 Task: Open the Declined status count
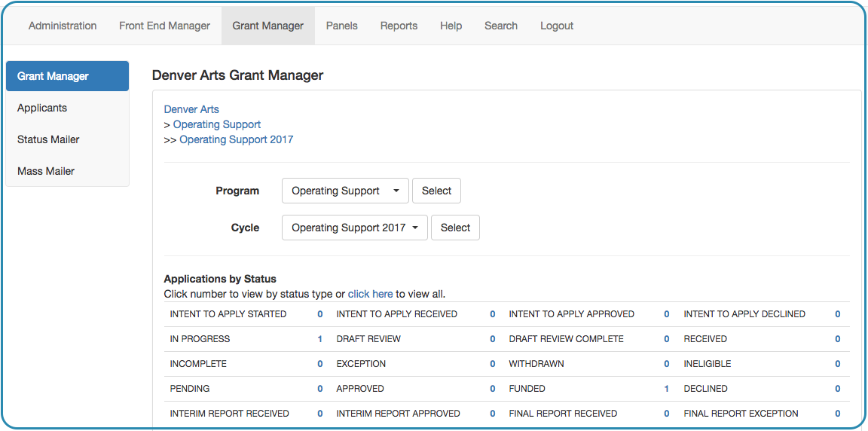point(838,388)
